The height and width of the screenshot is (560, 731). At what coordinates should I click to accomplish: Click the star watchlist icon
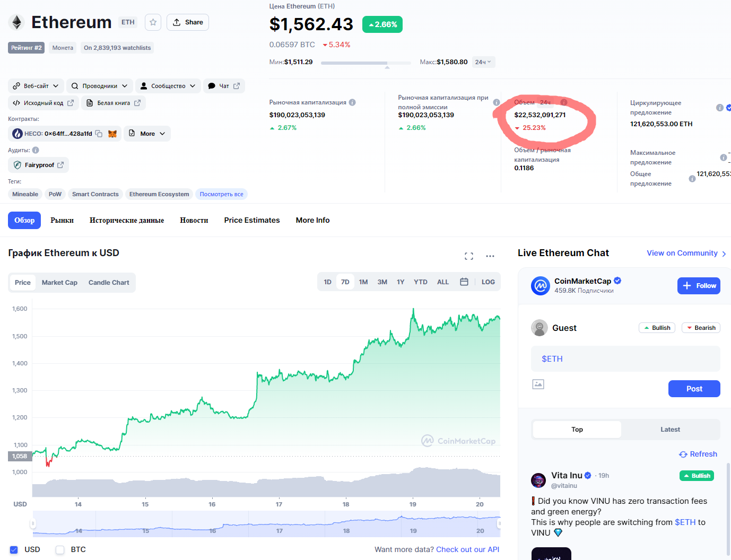(153, 22)
